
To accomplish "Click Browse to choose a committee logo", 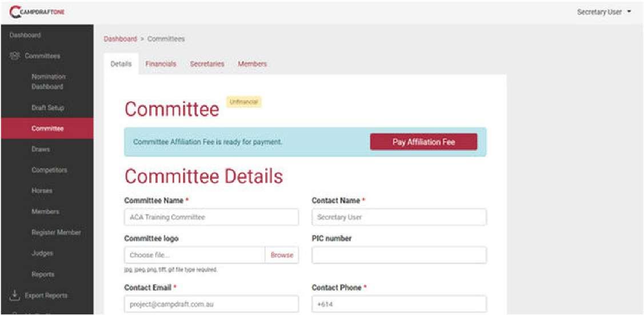I will click(x=282, y=255).
